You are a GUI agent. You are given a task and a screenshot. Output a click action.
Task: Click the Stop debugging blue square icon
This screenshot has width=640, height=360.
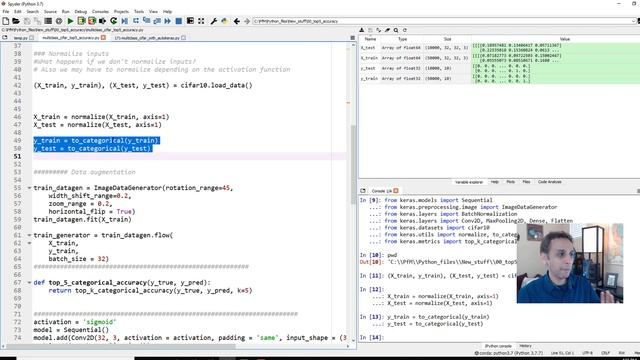(178, 21)
